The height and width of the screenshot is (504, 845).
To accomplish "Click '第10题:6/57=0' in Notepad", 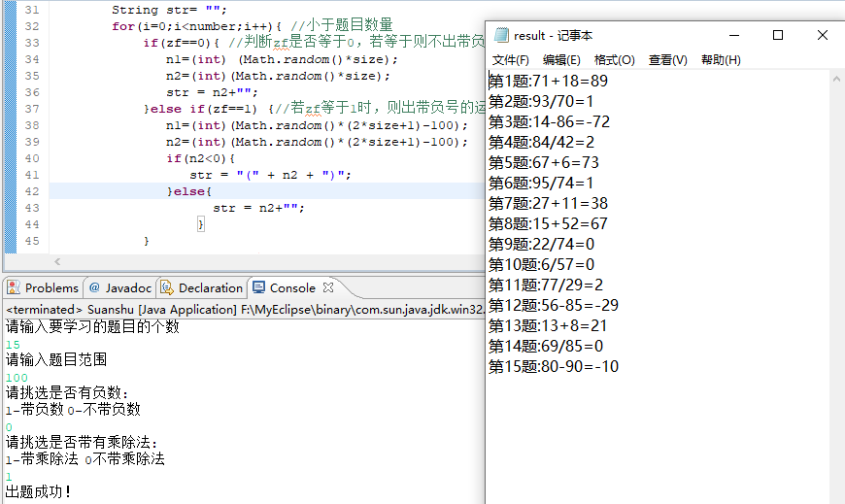I will [542, 265].
